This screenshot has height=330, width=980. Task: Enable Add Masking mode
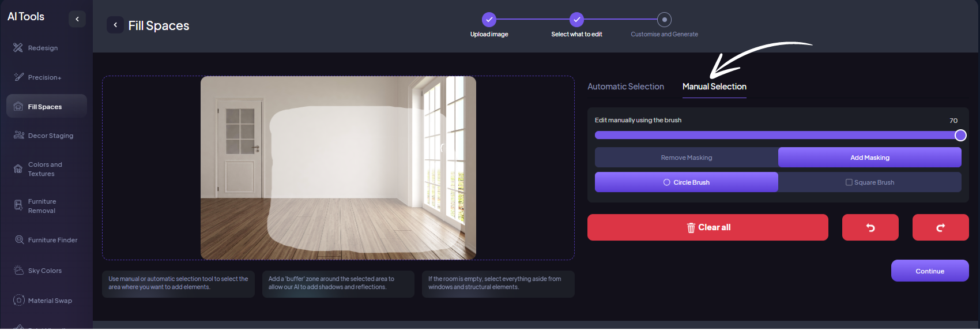click(x=869, y=157)
